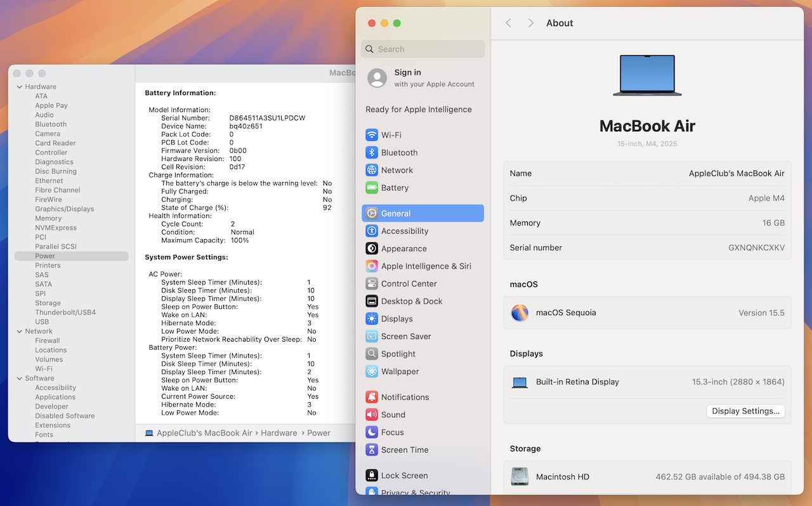Select Extensions under Software in System Information
The width and height of the screenshot is (812, 506).
click(x=53, y=425)
